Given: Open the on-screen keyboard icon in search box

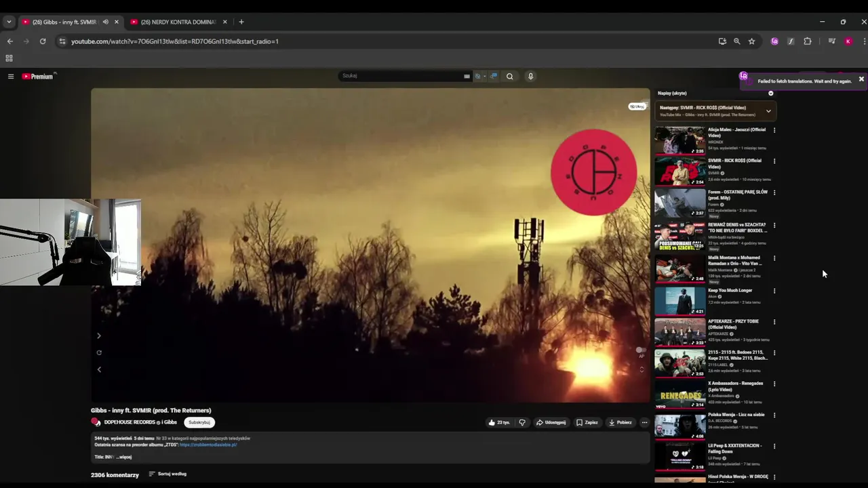Looking at the screenshot, I should [467, 76].
